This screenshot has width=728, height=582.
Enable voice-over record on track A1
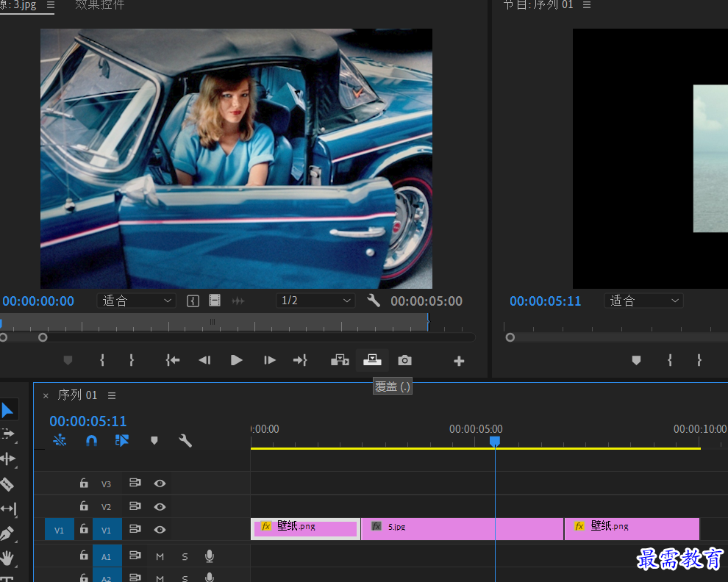pos(210,556)
